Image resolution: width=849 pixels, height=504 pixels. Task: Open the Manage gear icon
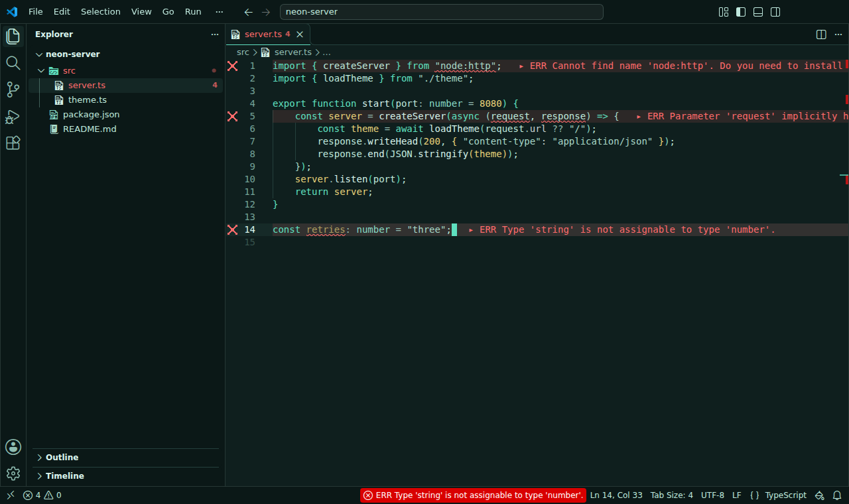(x=13, y=473)
